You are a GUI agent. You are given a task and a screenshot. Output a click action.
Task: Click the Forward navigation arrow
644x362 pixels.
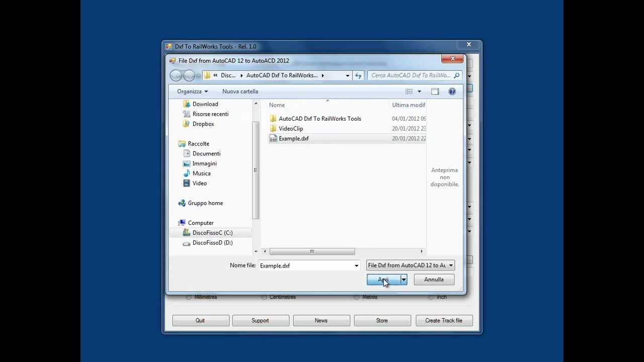tap(189, 75)
